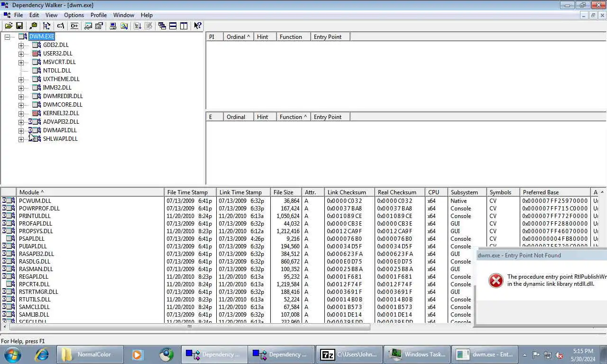Click the Context Help arrow-question icon
This screenshot has height=364, width=607.
coord(198,26)
